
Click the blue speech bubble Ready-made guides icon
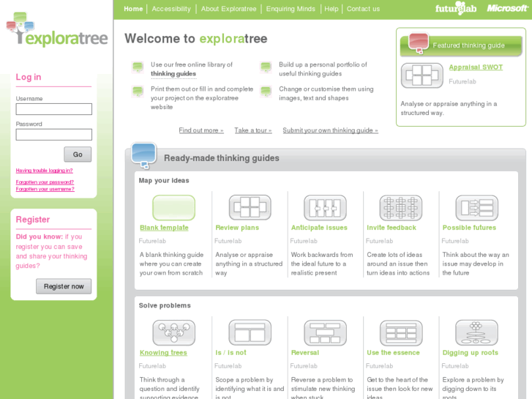click(144, 155)
